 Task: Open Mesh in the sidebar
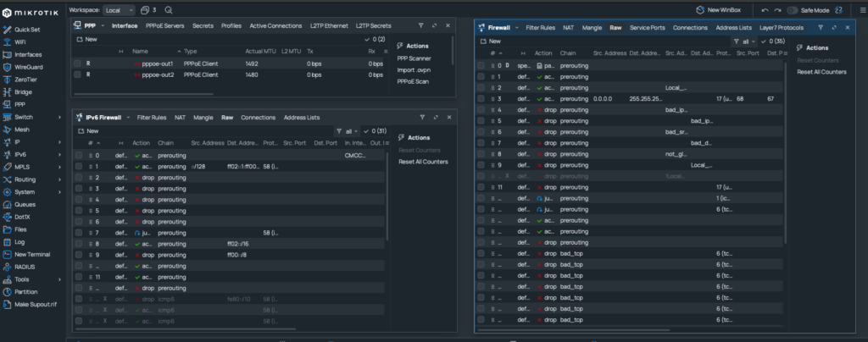pos(21,130)
